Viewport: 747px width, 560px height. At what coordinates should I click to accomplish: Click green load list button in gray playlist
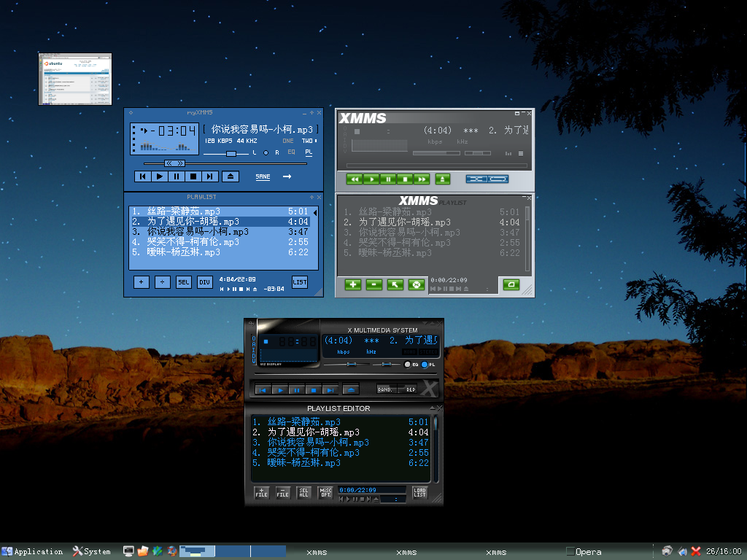(511, 285)
